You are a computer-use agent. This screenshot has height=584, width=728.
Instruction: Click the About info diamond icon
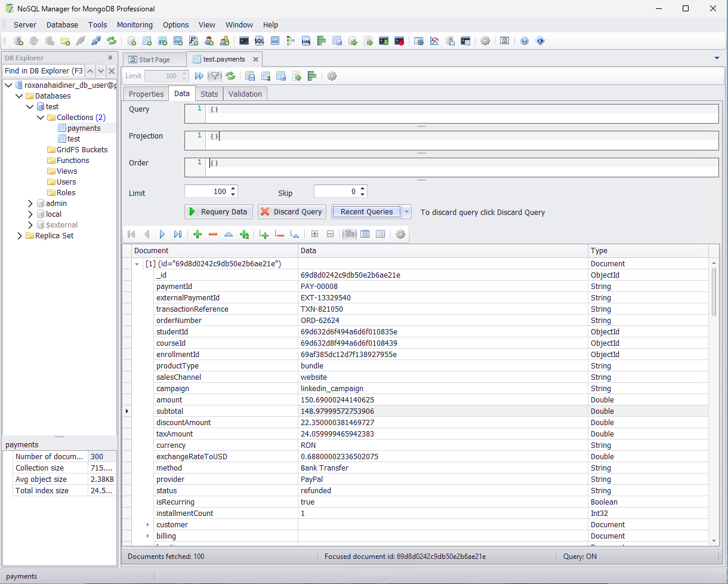pyautogui.click(x=540, y=41)
